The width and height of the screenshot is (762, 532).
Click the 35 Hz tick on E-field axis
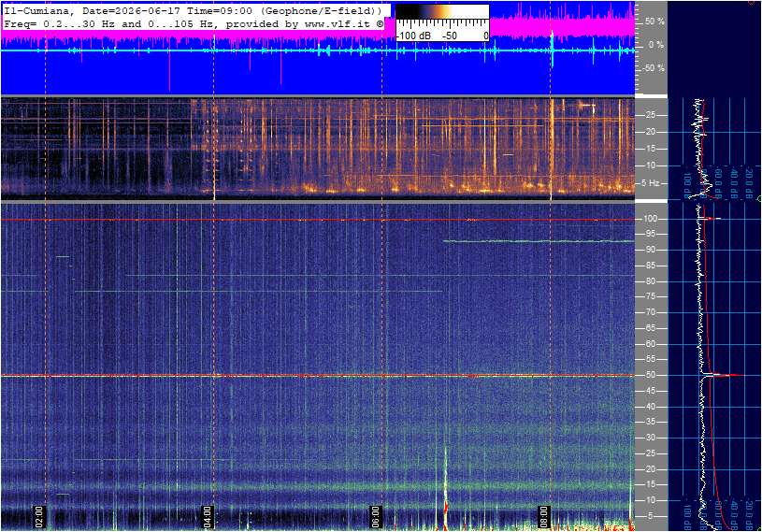coord(650,423)
